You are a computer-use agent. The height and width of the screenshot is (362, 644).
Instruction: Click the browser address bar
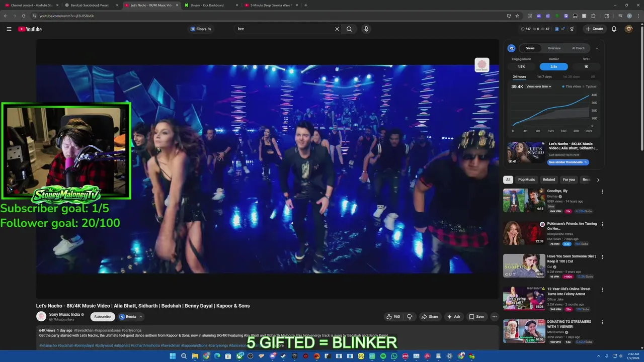(x=272, y=16)
